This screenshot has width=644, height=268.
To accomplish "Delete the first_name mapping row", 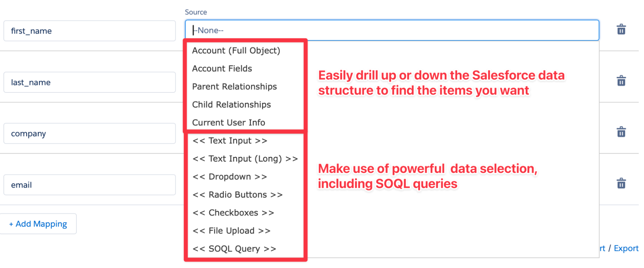I will [x=621, y=30].
